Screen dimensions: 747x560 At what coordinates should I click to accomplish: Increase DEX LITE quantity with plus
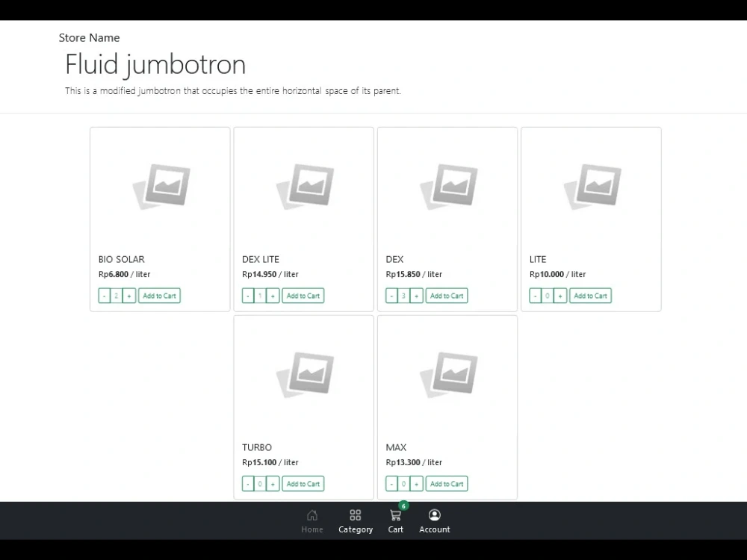pos(273,296)
